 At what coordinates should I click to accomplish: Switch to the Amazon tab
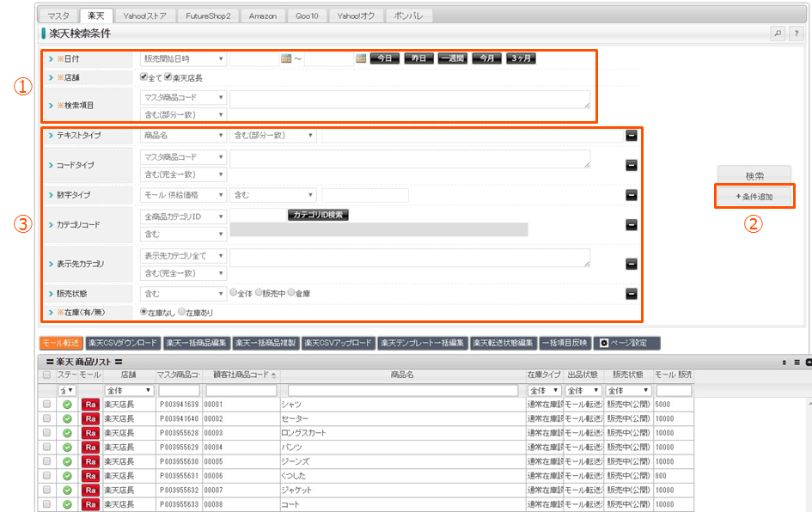click(x=263, y=16)
